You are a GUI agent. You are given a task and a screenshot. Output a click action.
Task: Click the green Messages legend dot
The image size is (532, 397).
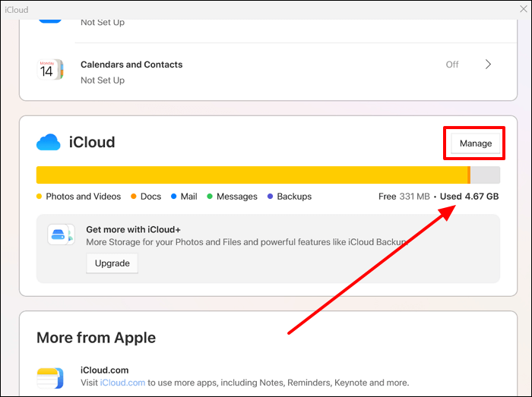point(210,197)
